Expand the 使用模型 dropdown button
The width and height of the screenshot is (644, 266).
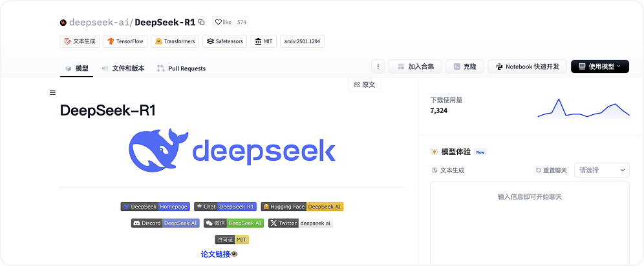click(599, 66)
